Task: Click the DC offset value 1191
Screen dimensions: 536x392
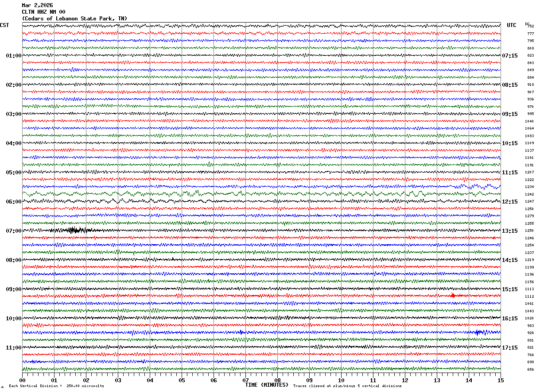Action: pos(530,165)
